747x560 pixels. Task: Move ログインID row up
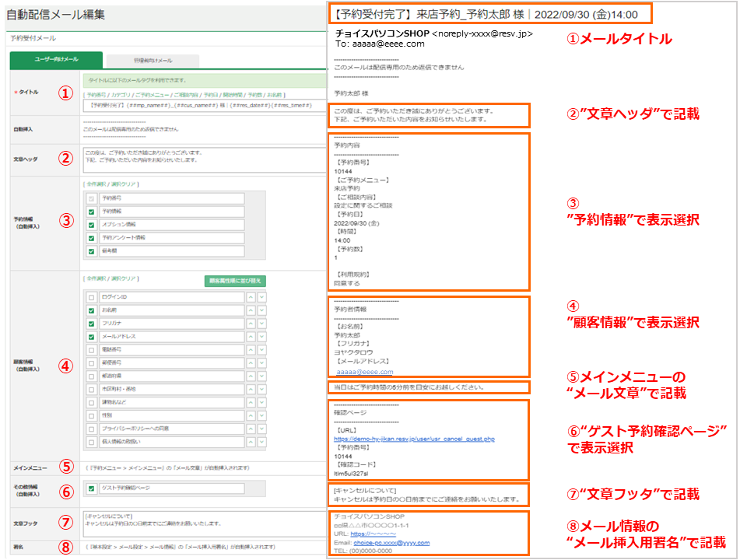(x=251, y=297)
